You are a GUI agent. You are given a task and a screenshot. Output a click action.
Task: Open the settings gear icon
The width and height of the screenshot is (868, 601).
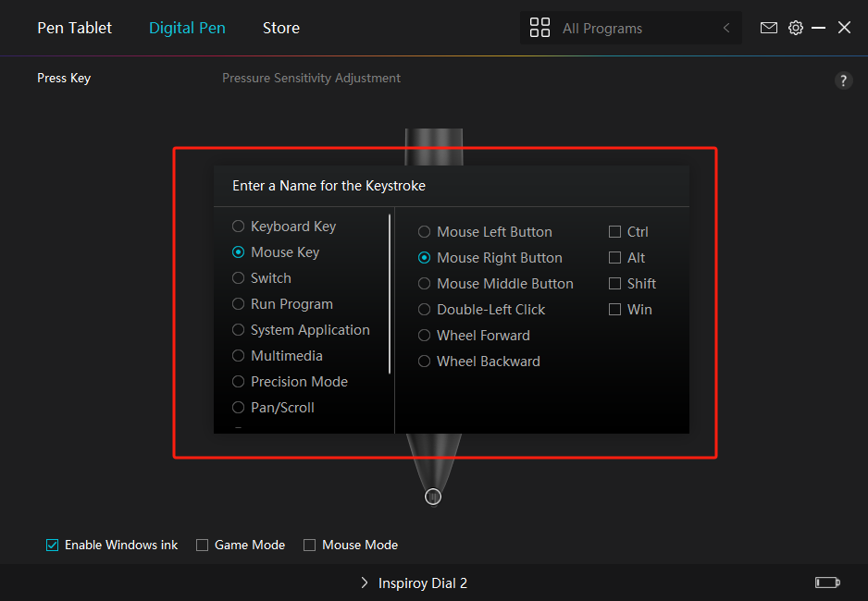(796, 28)
